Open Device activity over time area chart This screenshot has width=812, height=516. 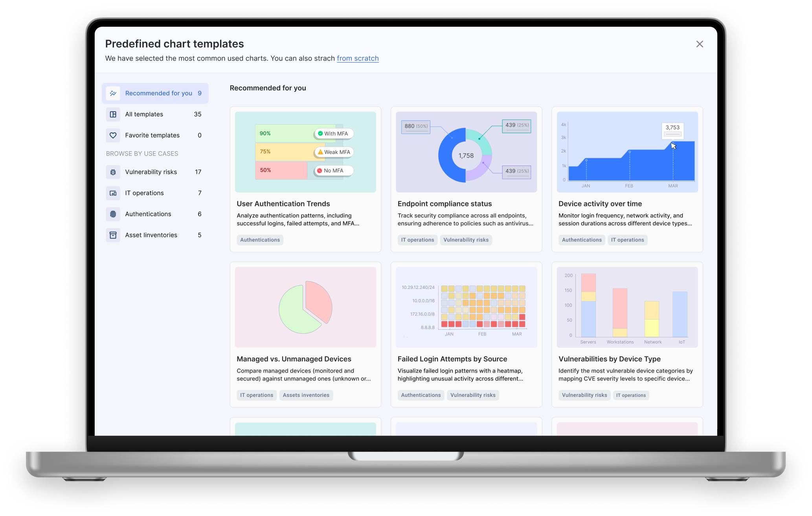click(x=627, y=152)
